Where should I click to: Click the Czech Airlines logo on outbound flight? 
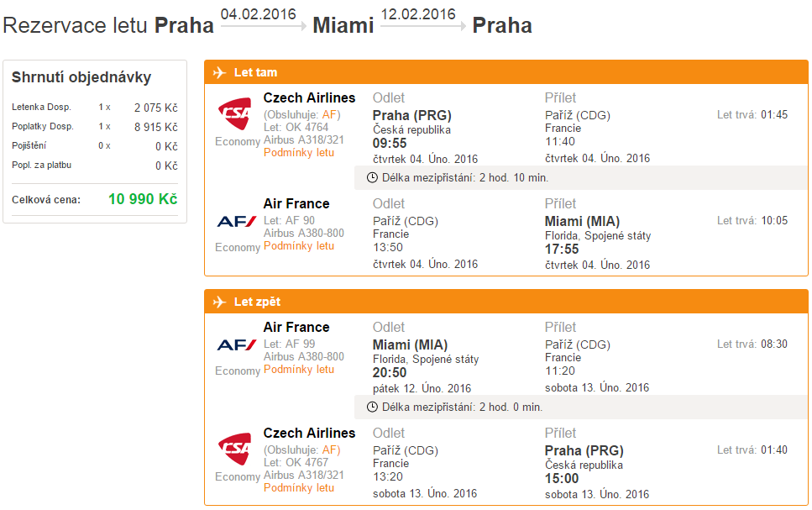pyautogui.click(x=235, y=113)
